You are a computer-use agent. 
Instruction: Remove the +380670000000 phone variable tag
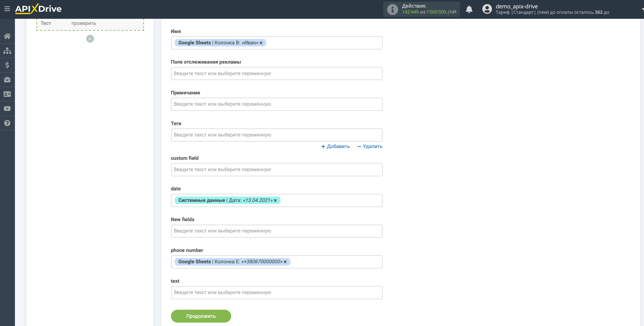pyautogui.click(x=285, y=262)
